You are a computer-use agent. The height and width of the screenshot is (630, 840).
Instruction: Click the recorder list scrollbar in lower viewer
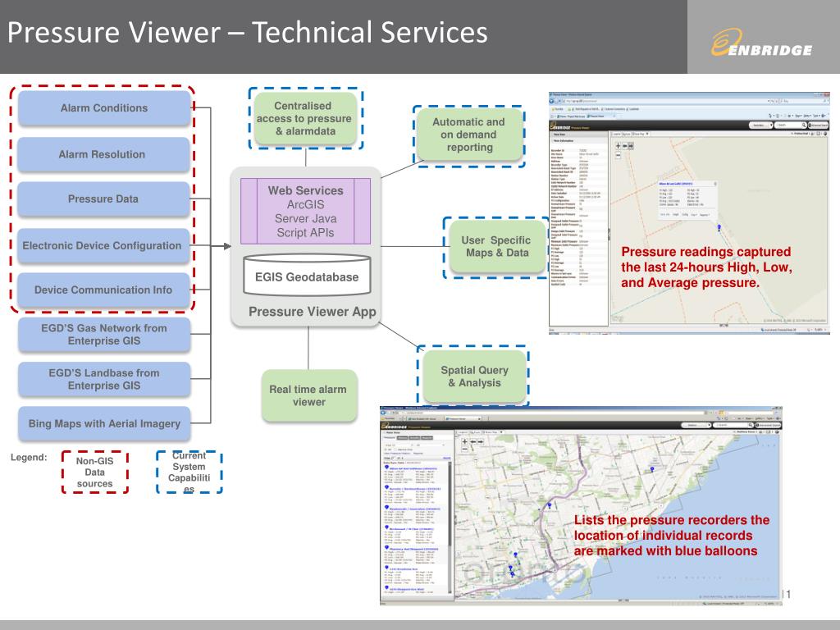pos(450,527)
